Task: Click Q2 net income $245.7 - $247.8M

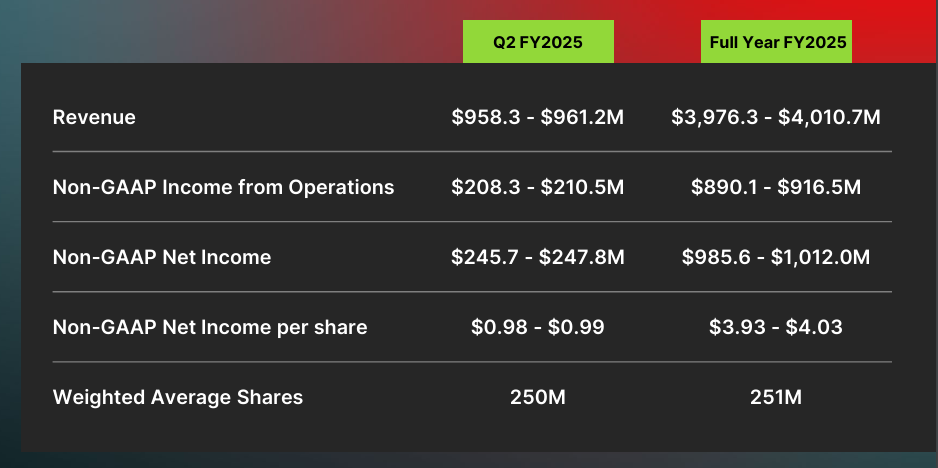Action: pyautogui.click(x=538, y=257)
